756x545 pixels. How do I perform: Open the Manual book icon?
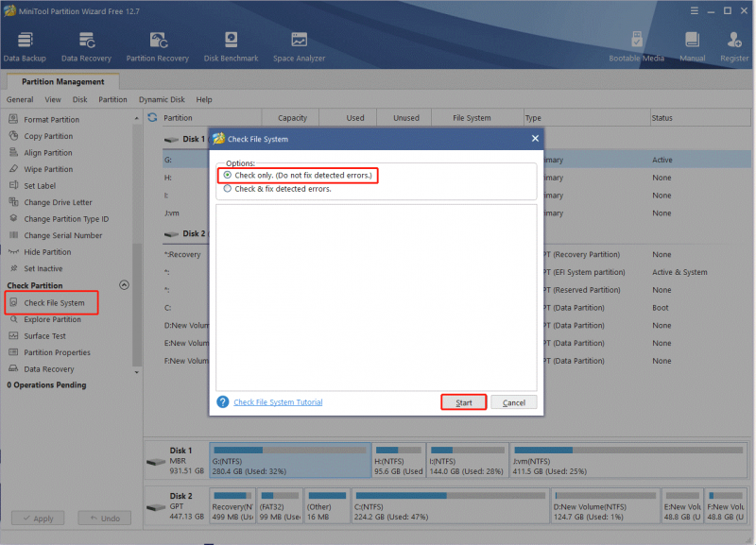pyautogui.click(x=693, y=40)
